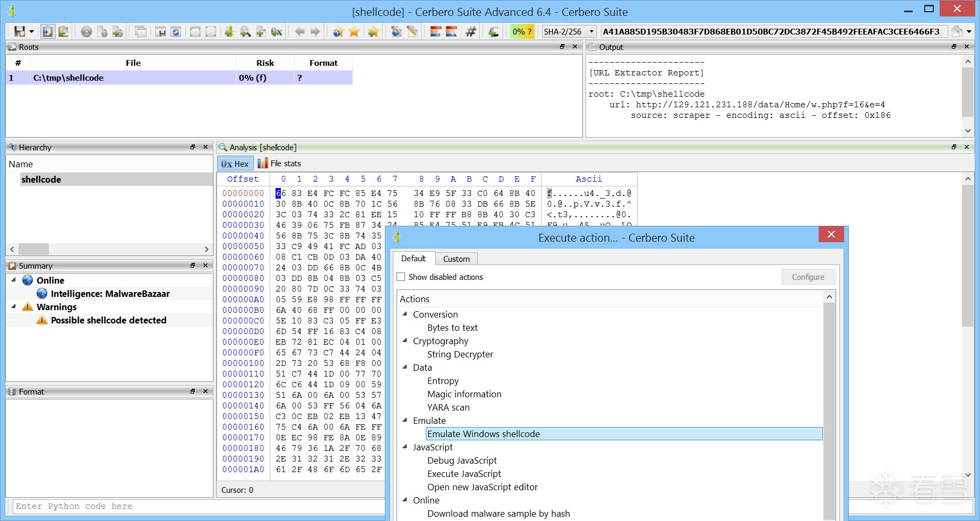Viewport: 980px width, 521px height.
Task: Click the save icon in the toolbar
Action: pos(20,32)
